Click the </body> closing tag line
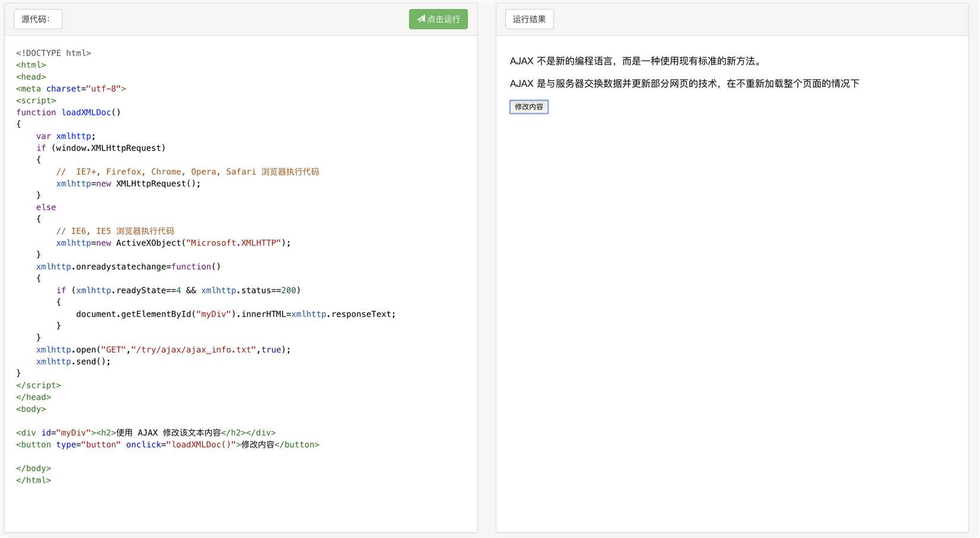980x538 pixels. [34, 469]
